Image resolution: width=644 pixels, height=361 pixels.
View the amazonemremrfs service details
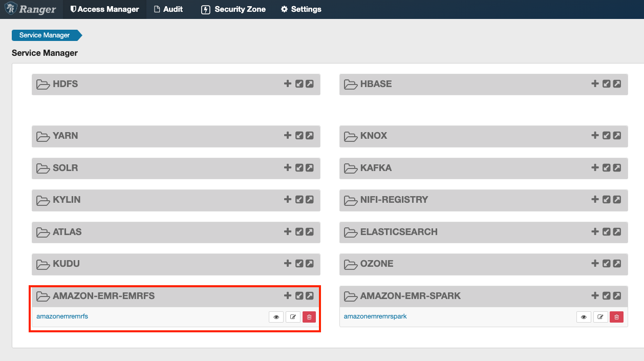pyautogui.click(x=276, y=317)
